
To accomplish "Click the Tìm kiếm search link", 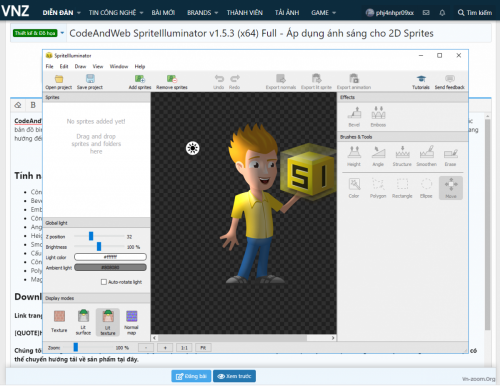I will point(475,13).
